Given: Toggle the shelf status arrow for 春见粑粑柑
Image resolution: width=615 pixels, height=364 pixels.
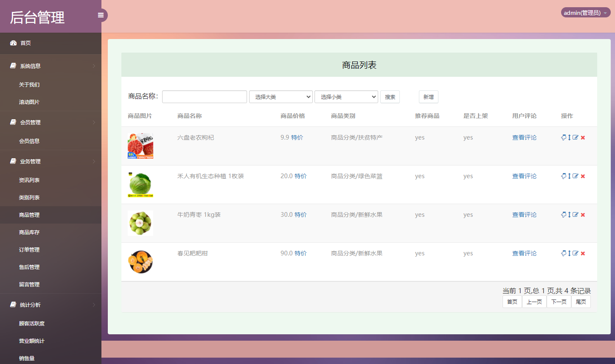Looking at the screenshot, I should click(x=569, y=253).
